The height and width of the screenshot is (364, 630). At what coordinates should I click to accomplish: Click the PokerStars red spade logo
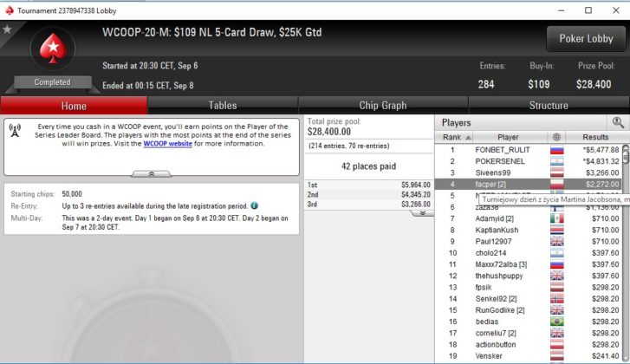(x=53, y=49)
